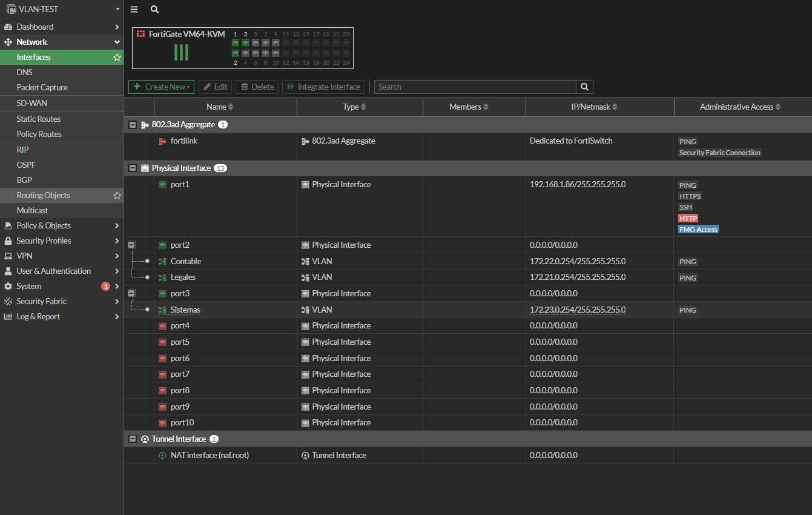812x515 pixels.
Task: Click port 1 icon in FortiGate faceplate
Action: click(236, 43)
